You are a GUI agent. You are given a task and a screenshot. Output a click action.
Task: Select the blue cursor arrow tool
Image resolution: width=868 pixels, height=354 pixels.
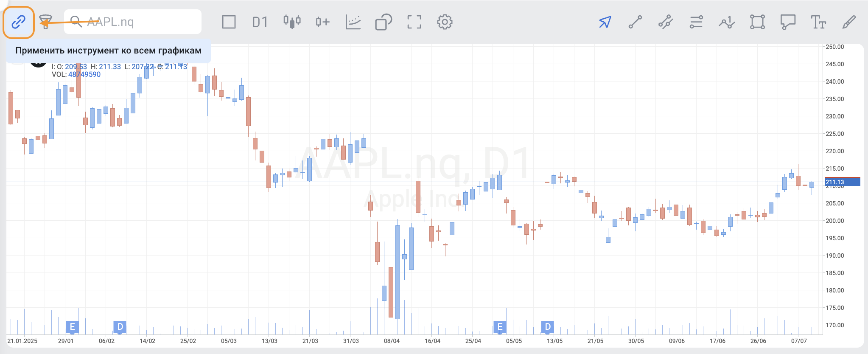click(605, 22)
